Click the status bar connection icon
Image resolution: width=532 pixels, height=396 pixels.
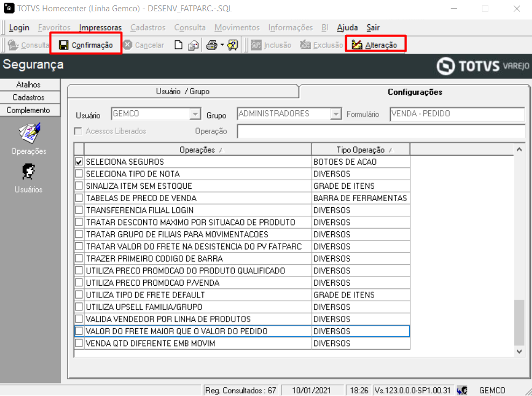coord(462,390)
